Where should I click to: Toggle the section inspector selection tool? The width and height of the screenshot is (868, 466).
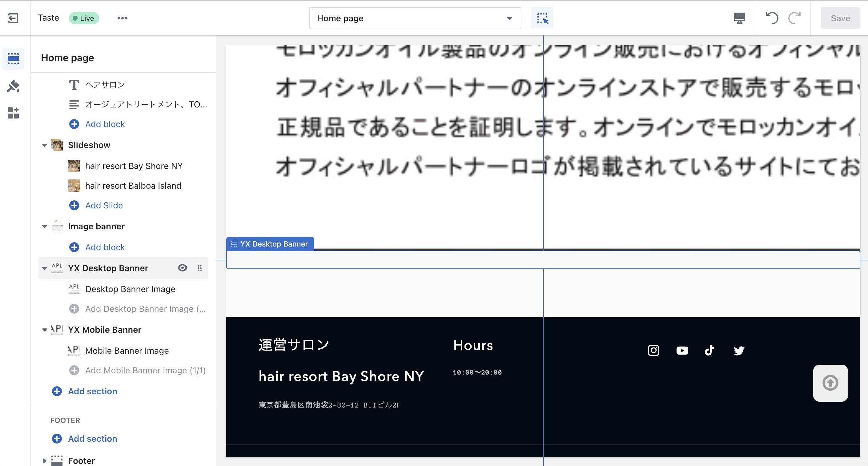pyautogui.click(x=542, y=18)
